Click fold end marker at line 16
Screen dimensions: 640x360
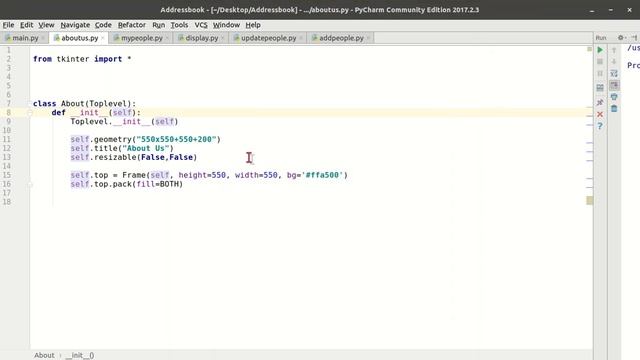click(x=30, y=184)
